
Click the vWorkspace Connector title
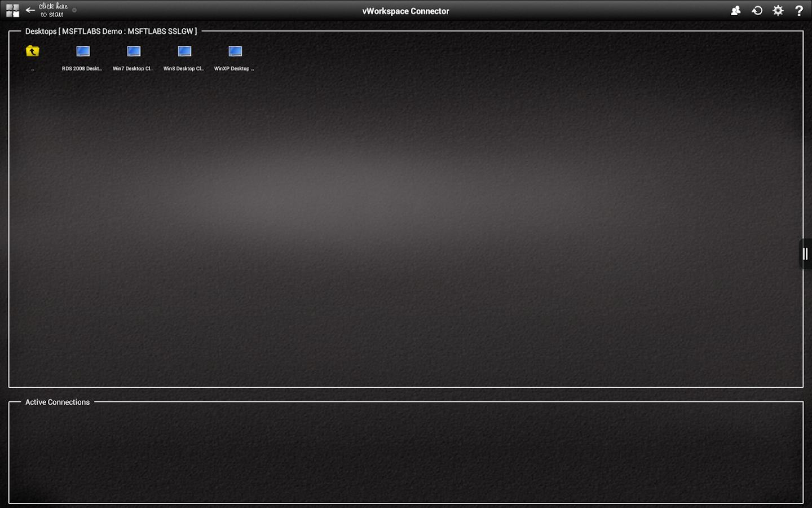tap(405, 11)
